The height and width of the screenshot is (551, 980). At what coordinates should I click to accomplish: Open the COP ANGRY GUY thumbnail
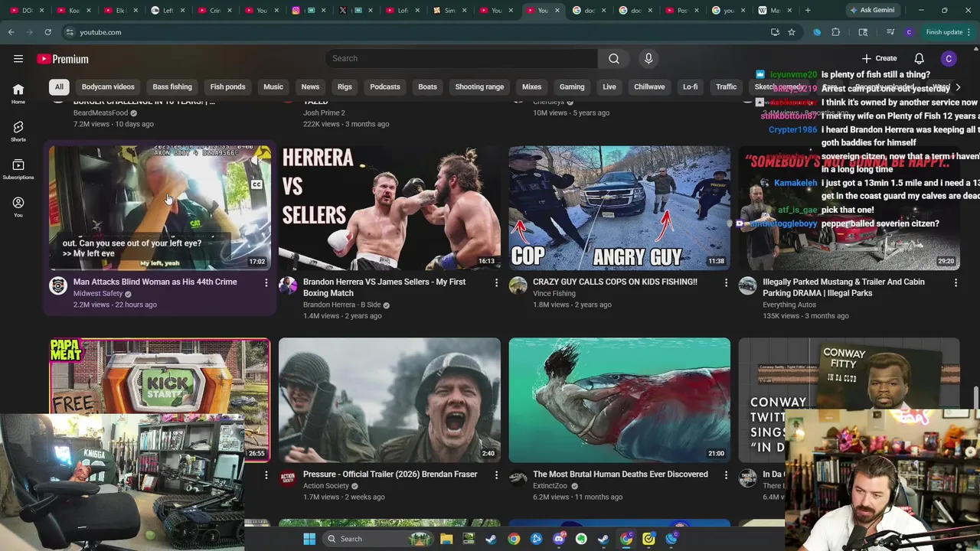click(x=619, y=207)
